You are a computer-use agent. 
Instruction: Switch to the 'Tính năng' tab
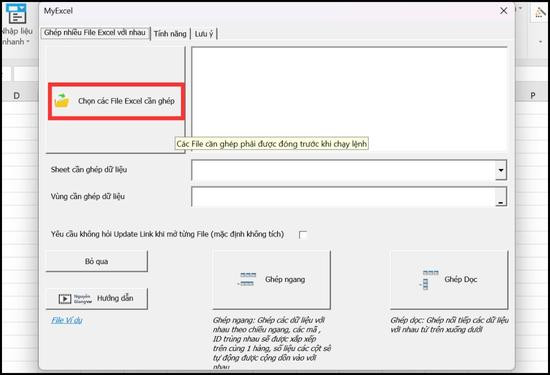(170, 34)
